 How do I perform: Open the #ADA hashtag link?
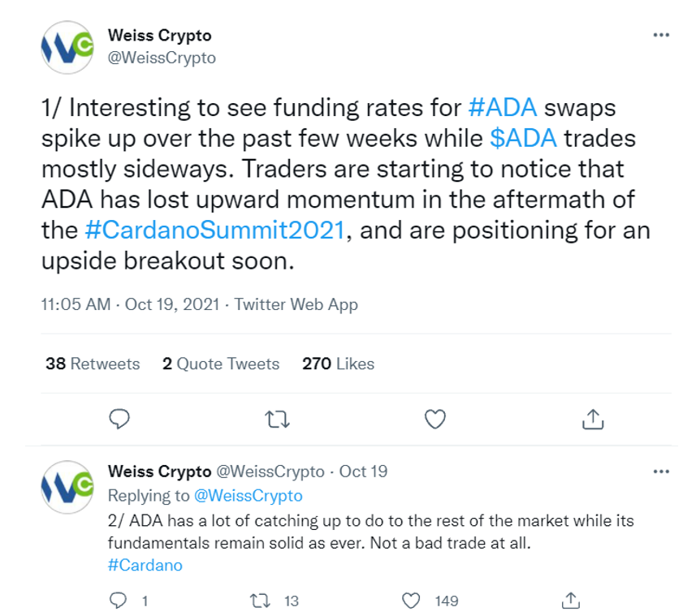(x=503, y=108)
